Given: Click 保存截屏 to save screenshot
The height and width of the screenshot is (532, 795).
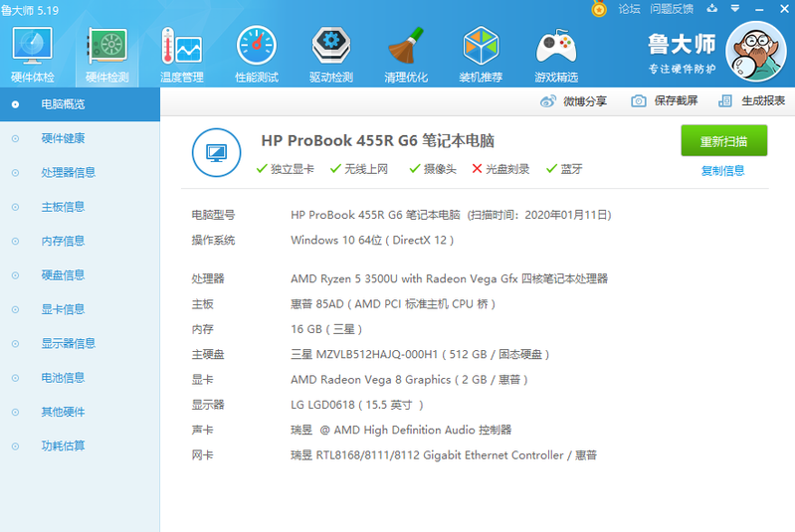Looking at the screenshot, I should pyautogui.click(x=665, y=100).
